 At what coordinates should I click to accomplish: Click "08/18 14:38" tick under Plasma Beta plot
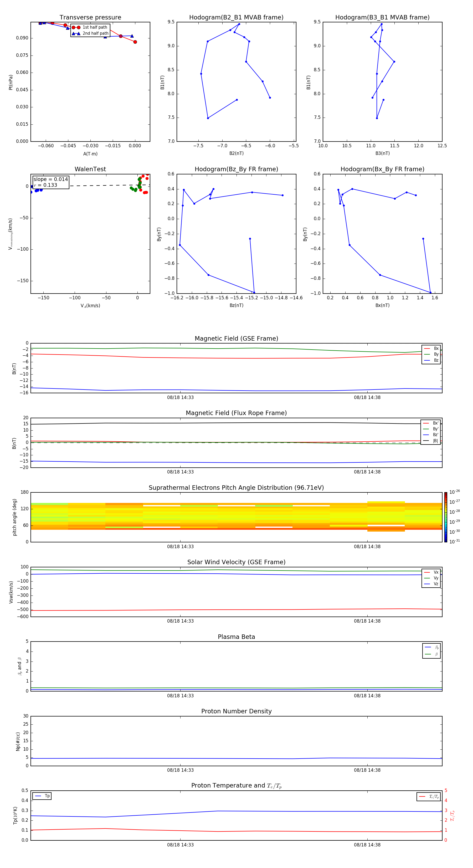click(x=367, y=695)
